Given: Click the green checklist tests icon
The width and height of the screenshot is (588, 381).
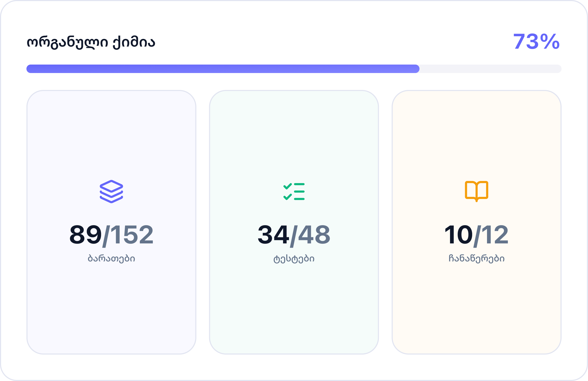Looking at the screenshot, I should pos(294,192).
